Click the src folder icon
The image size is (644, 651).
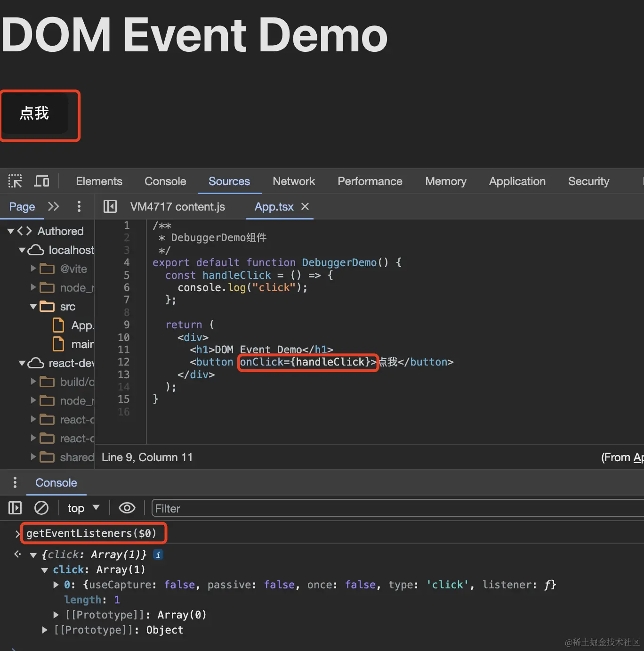click(x=47, y=307)
